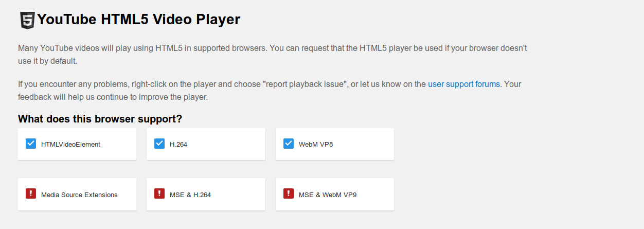Click the red exclamation icon beside MSE & H.264
Screen dimensions: 644x229
coord(159,193)
